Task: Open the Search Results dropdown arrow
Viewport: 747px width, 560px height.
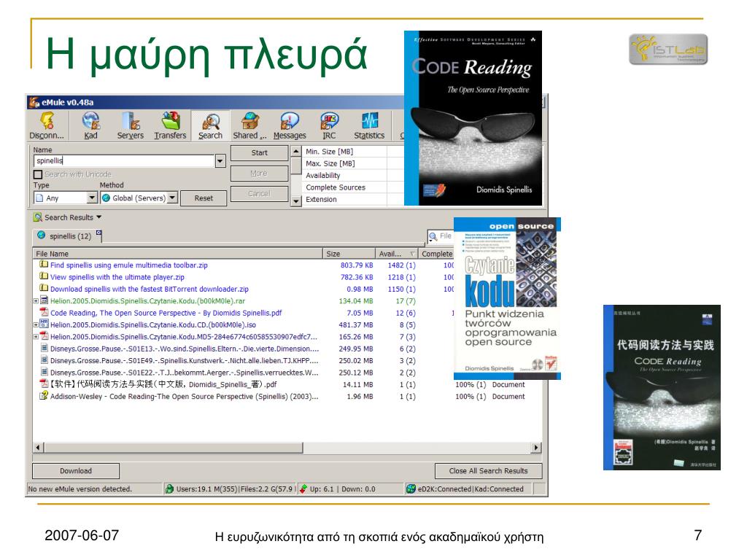Action: point(99,217)
